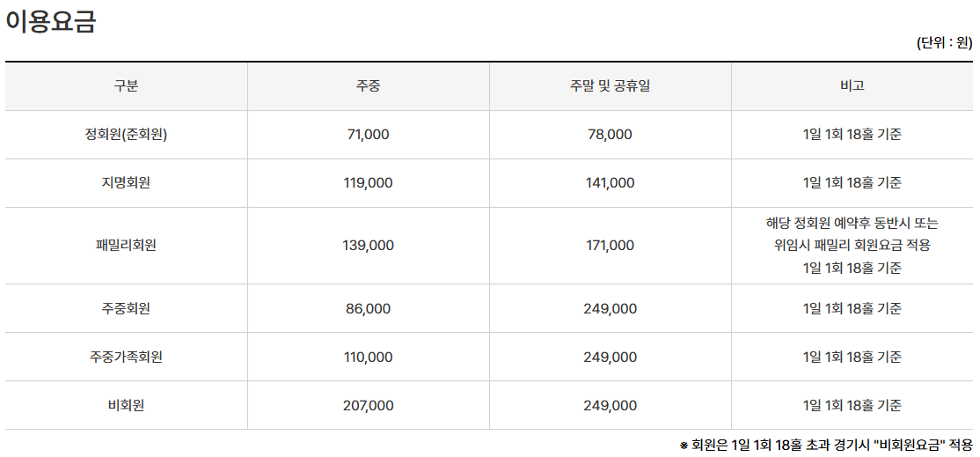Click the 171,000 family member weekend fee

pos(610,246)
